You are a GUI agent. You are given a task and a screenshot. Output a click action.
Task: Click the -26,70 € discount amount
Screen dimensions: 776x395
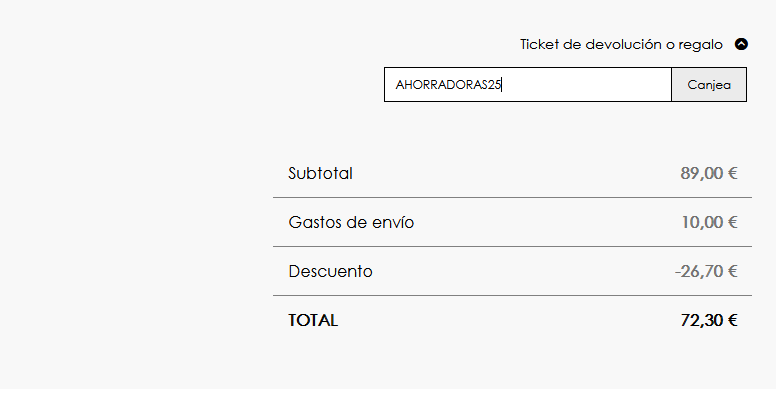(x=706, y=271)
